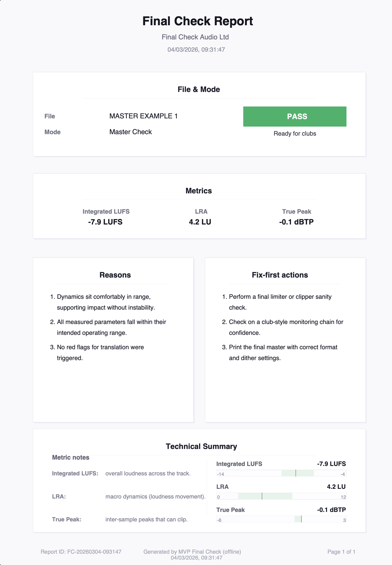
Task: Click the LRA range bar
Action: point(281,496)
